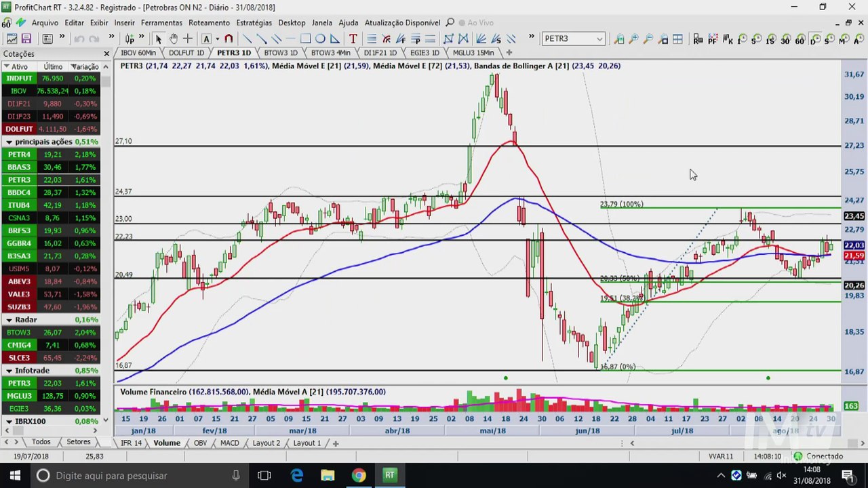
Task: Click the taskbar search field
Action: tap(139, 475)
